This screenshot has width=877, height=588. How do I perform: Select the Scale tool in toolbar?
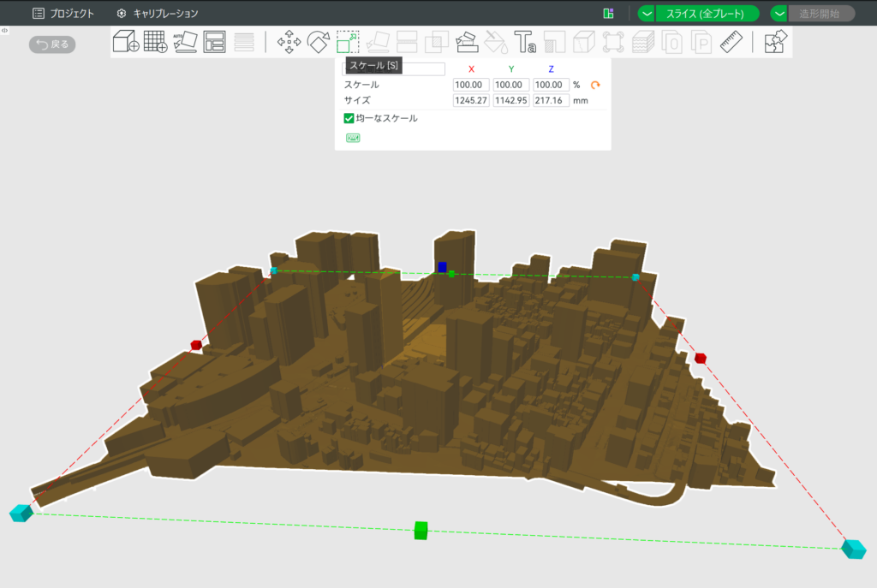coord(348,41)
